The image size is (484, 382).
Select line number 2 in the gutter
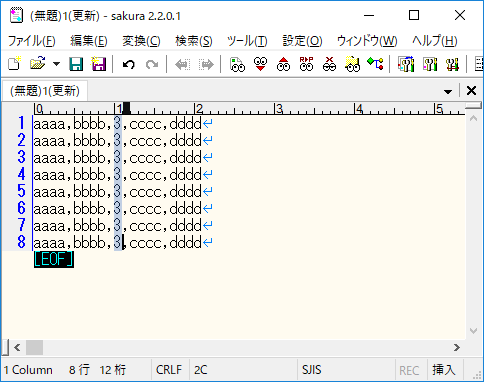click(21, 140)
